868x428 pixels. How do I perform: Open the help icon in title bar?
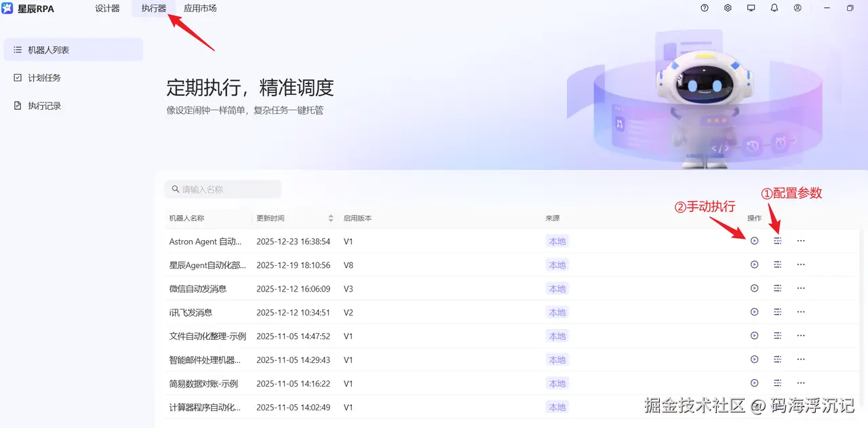(705, 8)
